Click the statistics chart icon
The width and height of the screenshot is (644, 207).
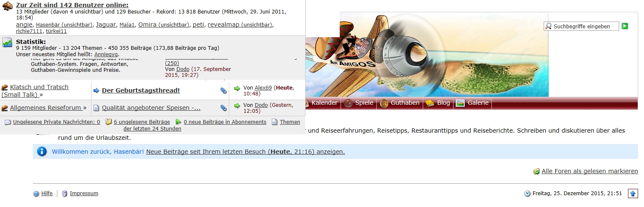[x=7, y=43]
